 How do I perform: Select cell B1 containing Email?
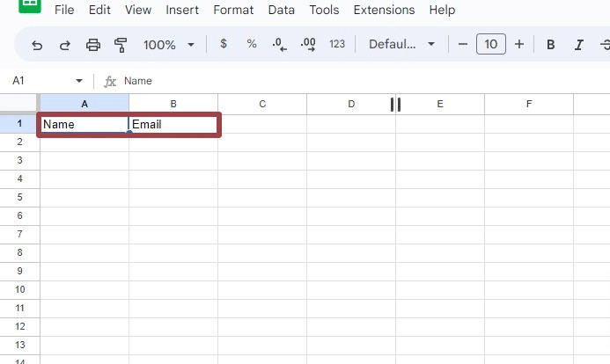173,124
